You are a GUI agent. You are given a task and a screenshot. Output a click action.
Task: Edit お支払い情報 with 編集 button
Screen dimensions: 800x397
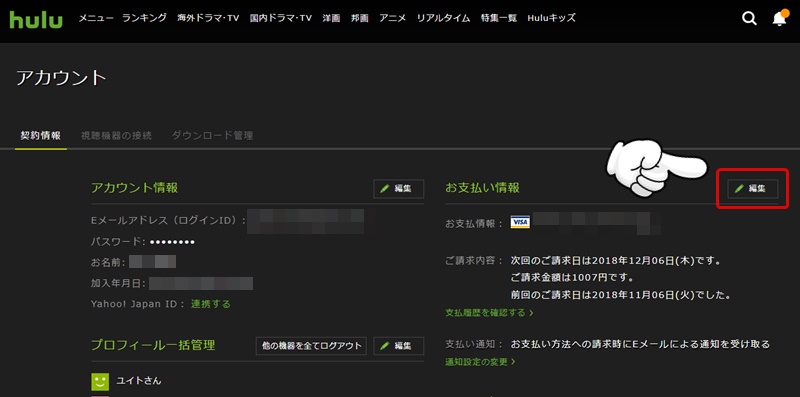point(753,188)
